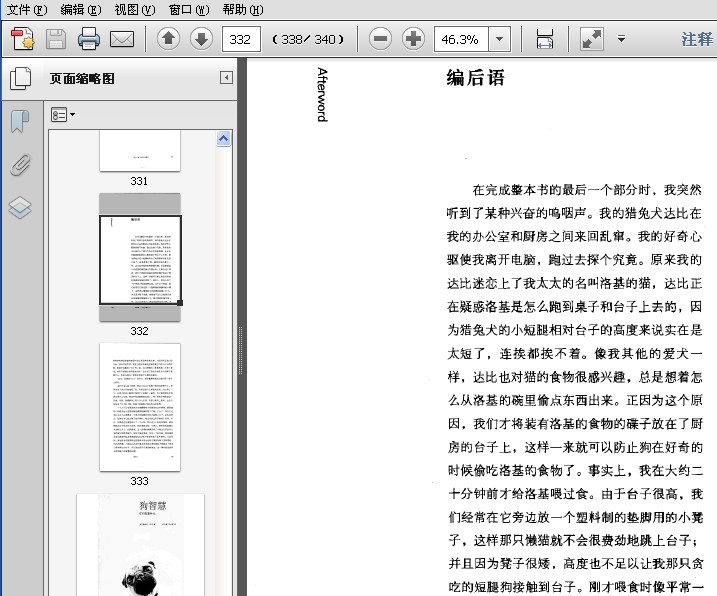Go to next page with down arrow

point(201,40)
